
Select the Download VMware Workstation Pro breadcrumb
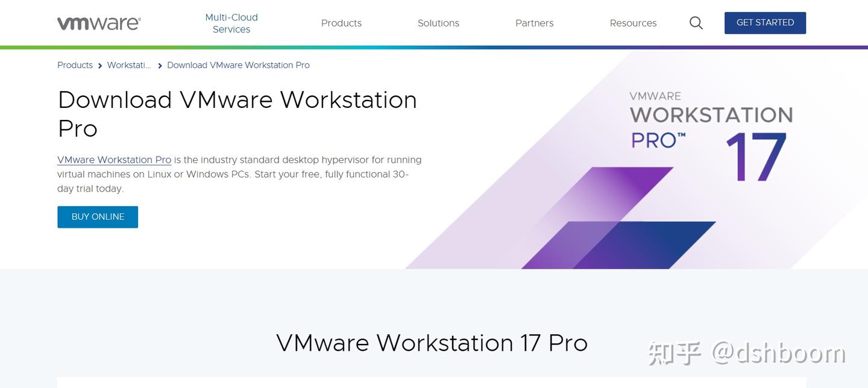tap(238, 65)
